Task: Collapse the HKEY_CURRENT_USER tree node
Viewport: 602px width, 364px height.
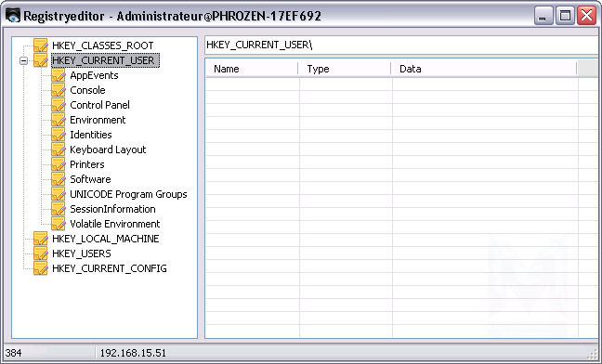Action: [x=24, y=60]
